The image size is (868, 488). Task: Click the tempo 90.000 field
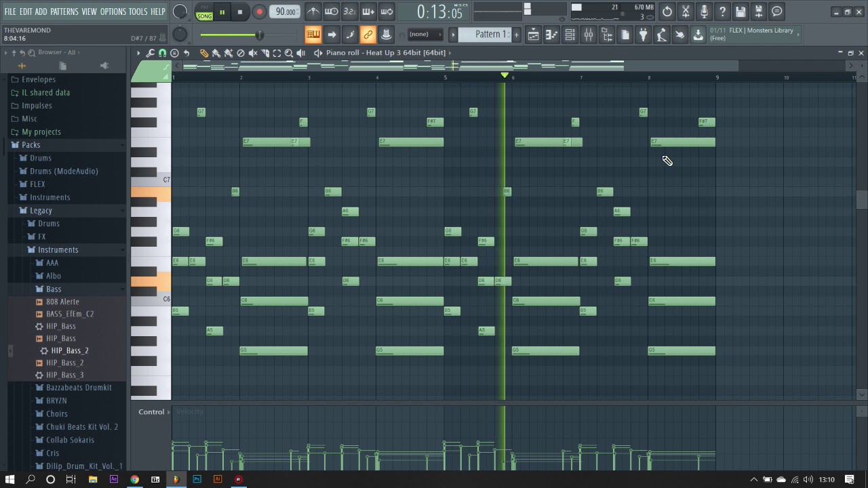tap(285, 12)
